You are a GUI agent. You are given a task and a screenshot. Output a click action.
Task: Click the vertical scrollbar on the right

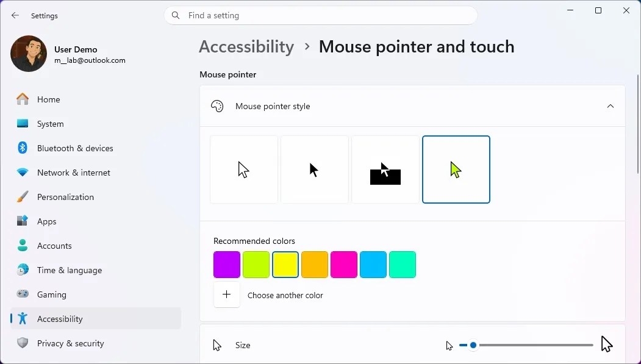(639, 124)
